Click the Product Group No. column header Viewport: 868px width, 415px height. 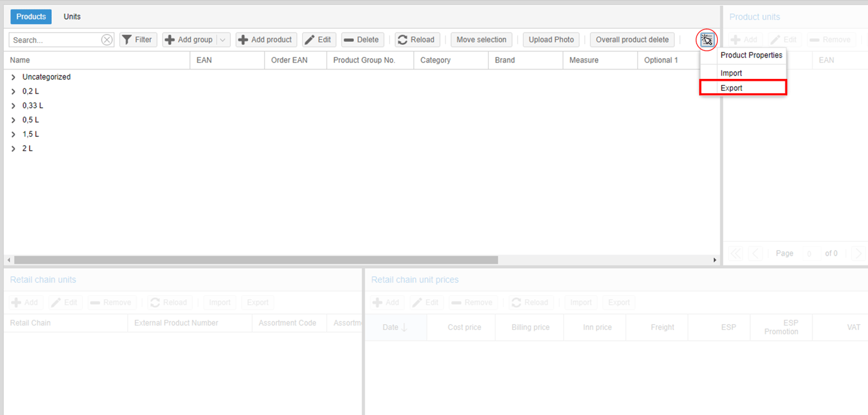point(370,60)
